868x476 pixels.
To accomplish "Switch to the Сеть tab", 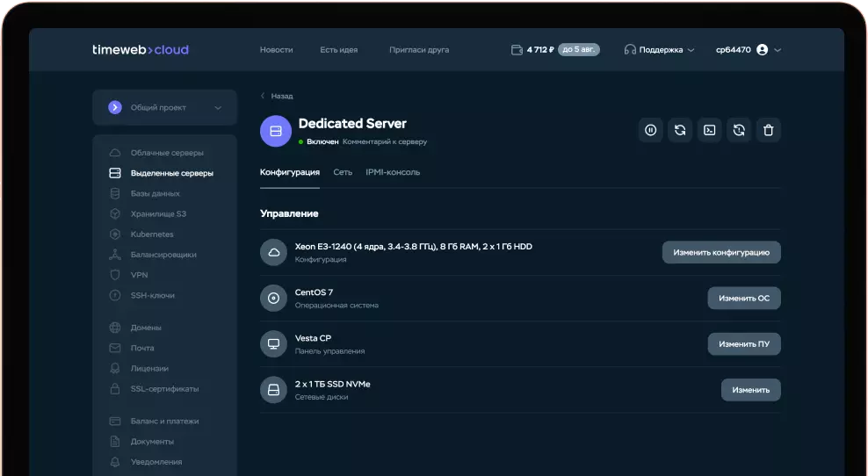I will coord(343,172).
